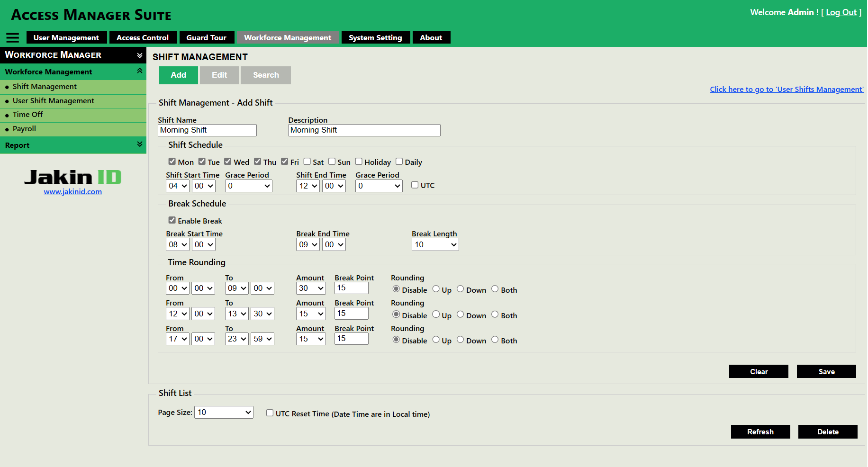Click the Shift Name input field
Viewport: 868px width, 467px height.
coord(207,130)
